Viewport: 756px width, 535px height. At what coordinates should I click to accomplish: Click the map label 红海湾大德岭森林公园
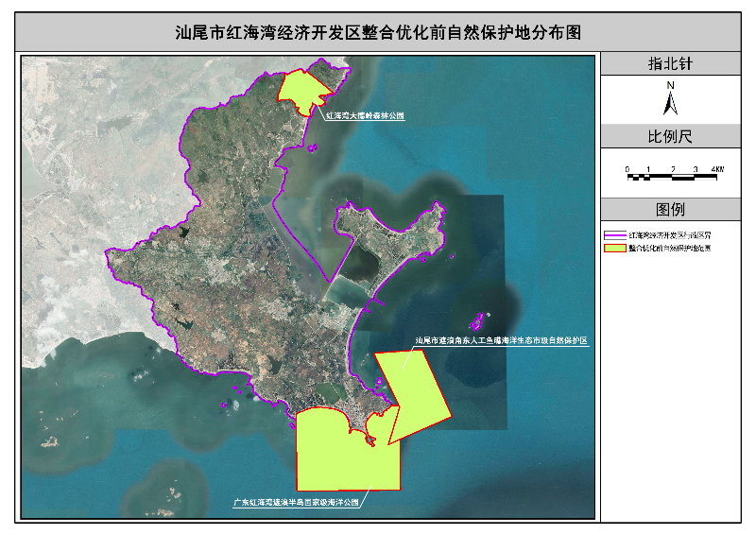pos(365,115)
